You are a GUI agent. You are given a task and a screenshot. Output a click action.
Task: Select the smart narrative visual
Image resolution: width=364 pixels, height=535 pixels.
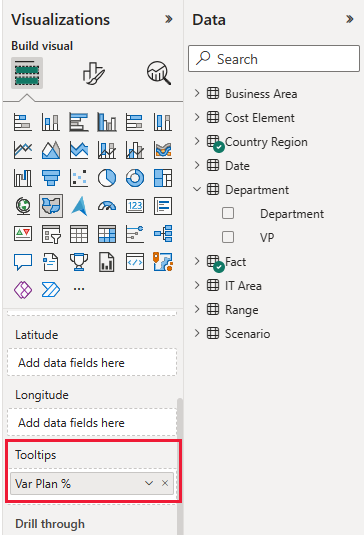coord(51,262)
